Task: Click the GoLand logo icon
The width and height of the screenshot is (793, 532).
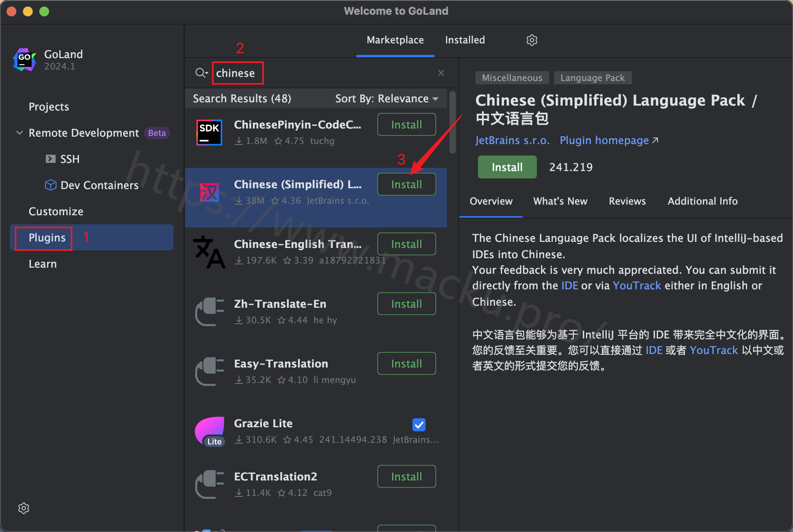Action: pyautogui.click(x=25, y=60)
